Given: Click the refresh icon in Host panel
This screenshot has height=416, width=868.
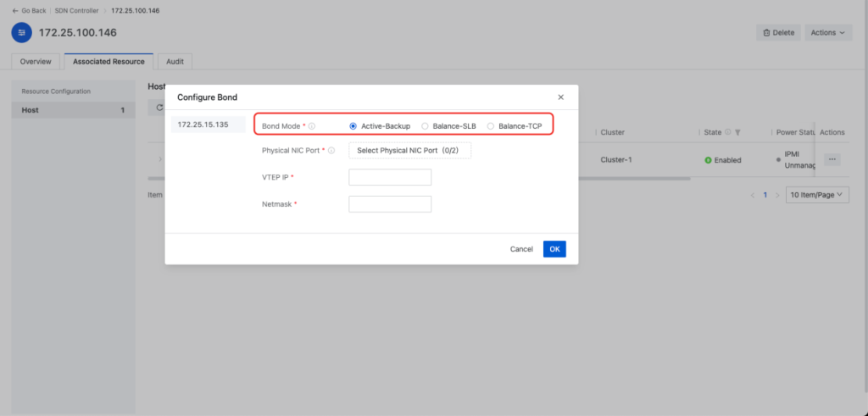Looking at the screenshot, I should click(x=158, y=108).
